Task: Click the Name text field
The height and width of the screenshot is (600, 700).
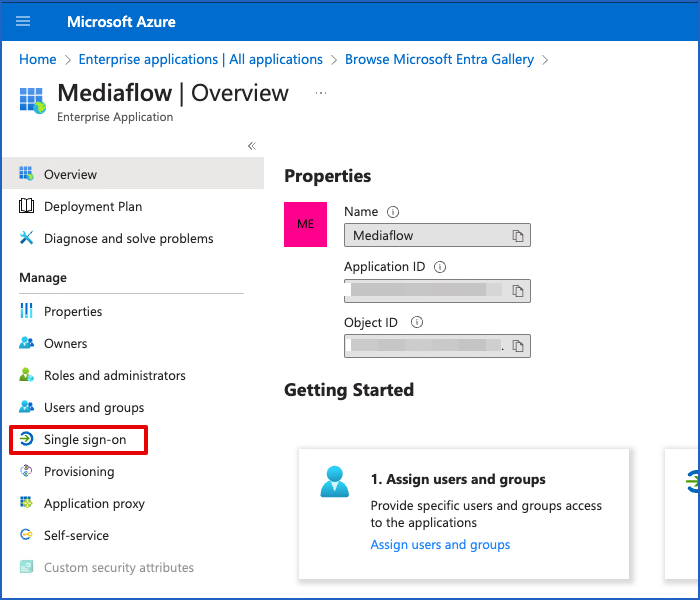Action: point(426,236)
